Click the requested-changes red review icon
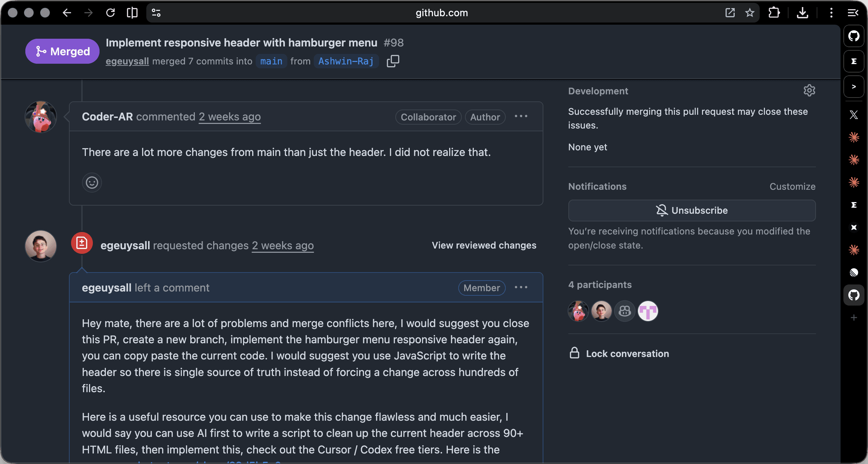 pyautogui.click(x=82, y=243)
